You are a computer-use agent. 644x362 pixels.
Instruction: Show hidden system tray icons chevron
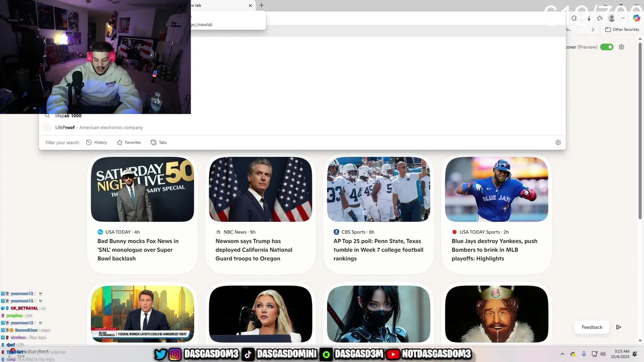click(x=562, y=354)
